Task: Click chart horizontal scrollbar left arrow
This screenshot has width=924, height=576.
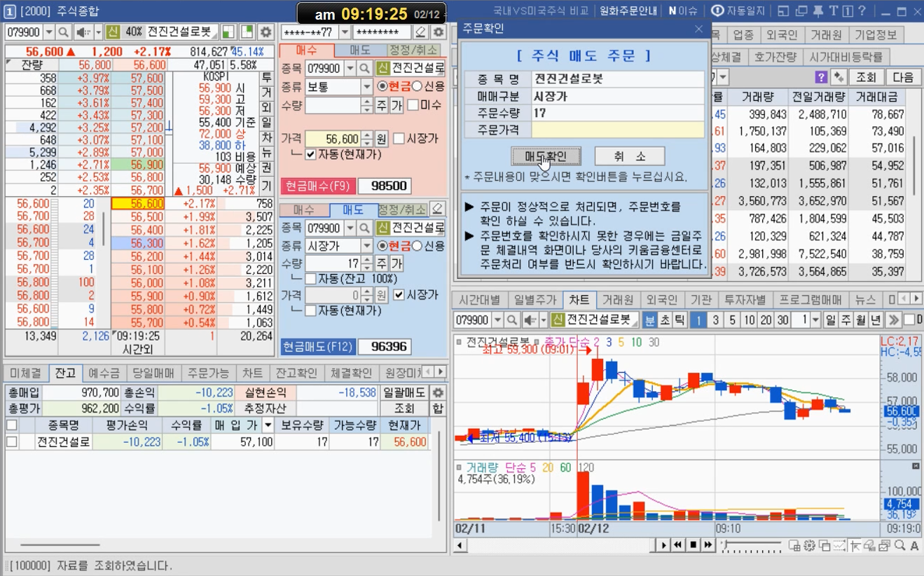Action: (459, 544)
